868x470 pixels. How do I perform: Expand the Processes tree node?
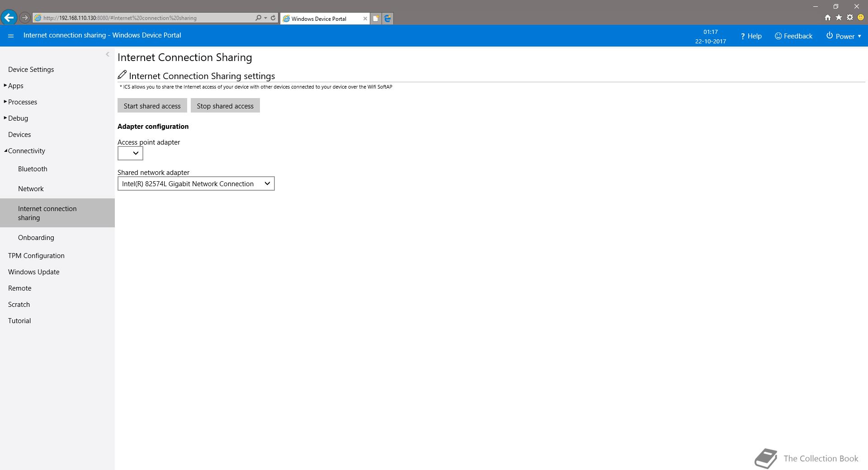coord(5,102)
